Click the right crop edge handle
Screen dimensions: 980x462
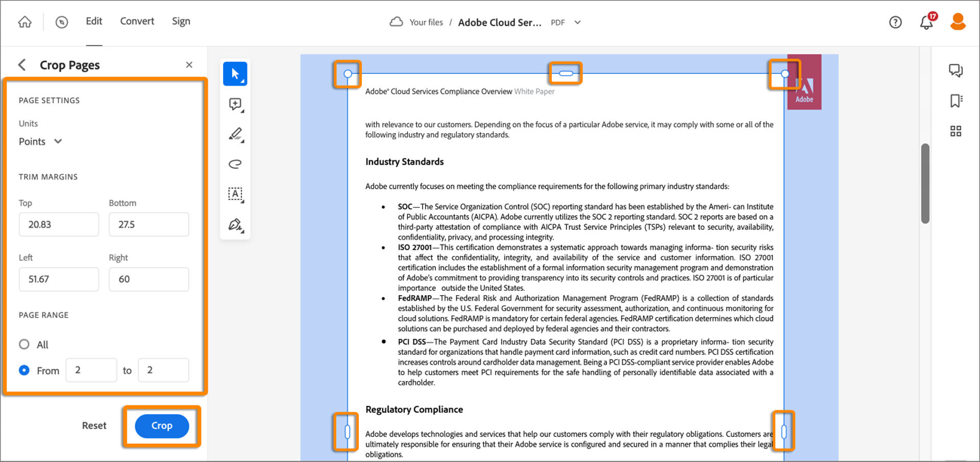[784, 432]
